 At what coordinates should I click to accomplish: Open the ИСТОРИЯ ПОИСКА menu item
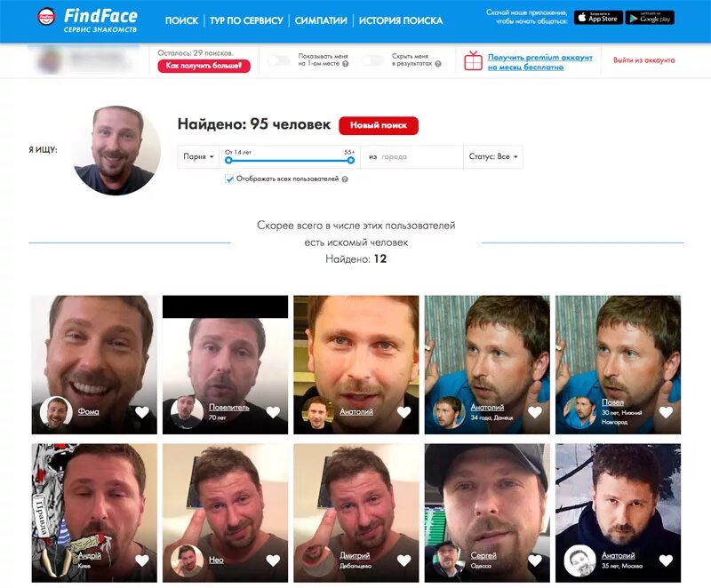click(401, 20)
